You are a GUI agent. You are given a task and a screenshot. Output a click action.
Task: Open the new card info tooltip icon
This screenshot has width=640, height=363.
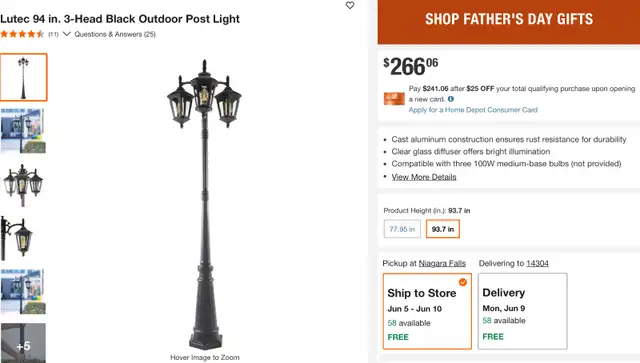point(451,99)
